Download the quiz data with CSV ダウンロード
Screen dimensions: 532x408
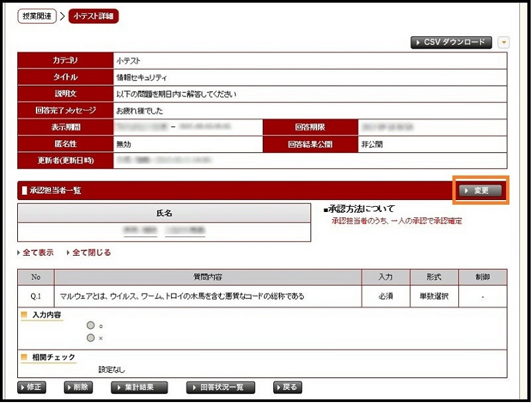coord(452,43)
